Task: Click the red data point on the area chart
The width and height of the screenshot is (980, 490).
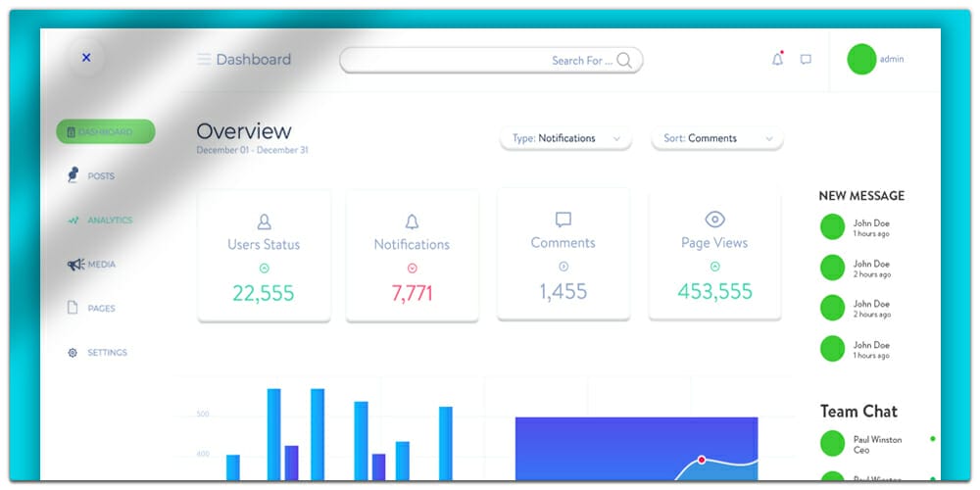Action: [702, 460]
